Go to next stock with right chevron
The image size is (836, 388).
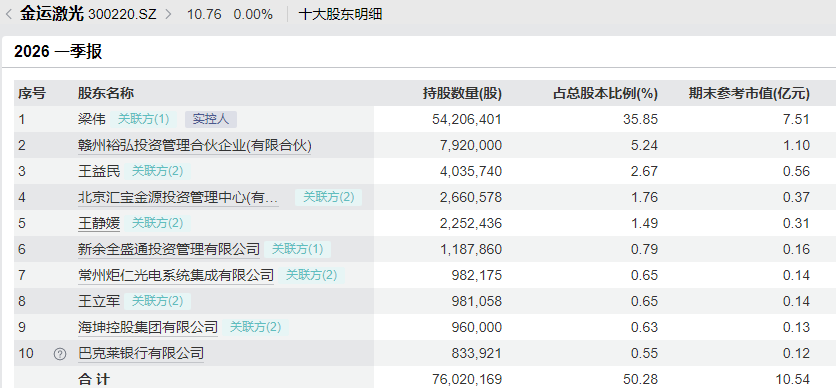point(168,14)
